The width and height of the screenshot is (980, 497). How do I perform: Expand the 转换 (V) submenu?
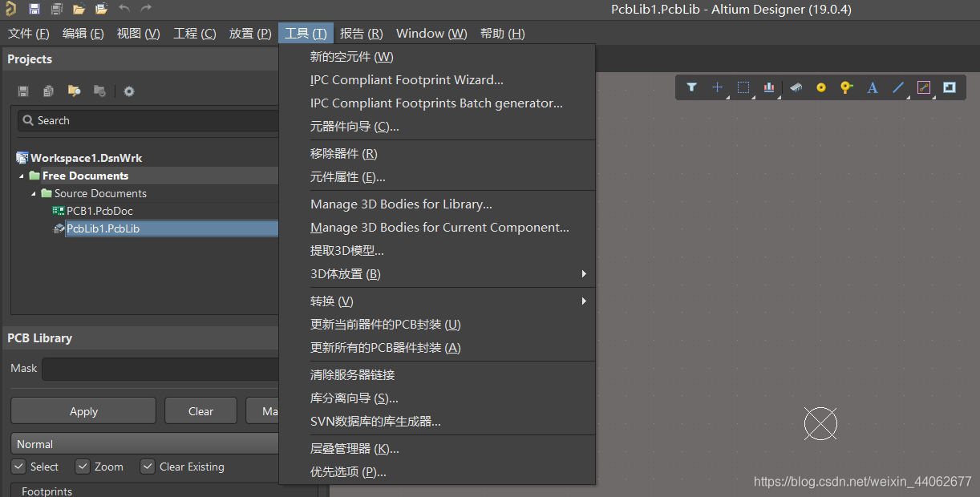pos(437,301)
